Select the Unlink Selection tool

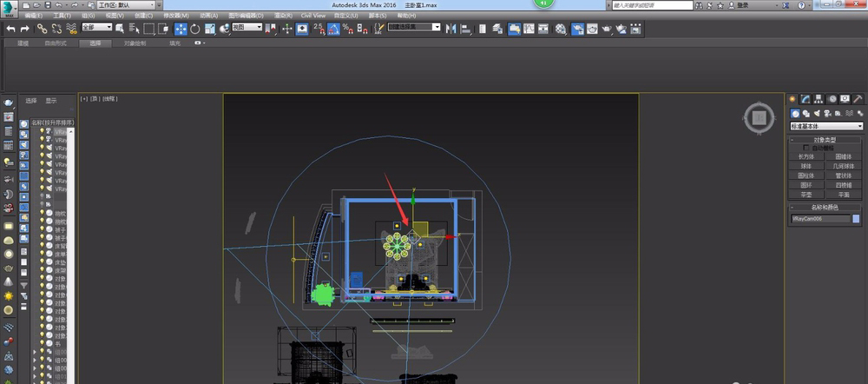[56, 29]
